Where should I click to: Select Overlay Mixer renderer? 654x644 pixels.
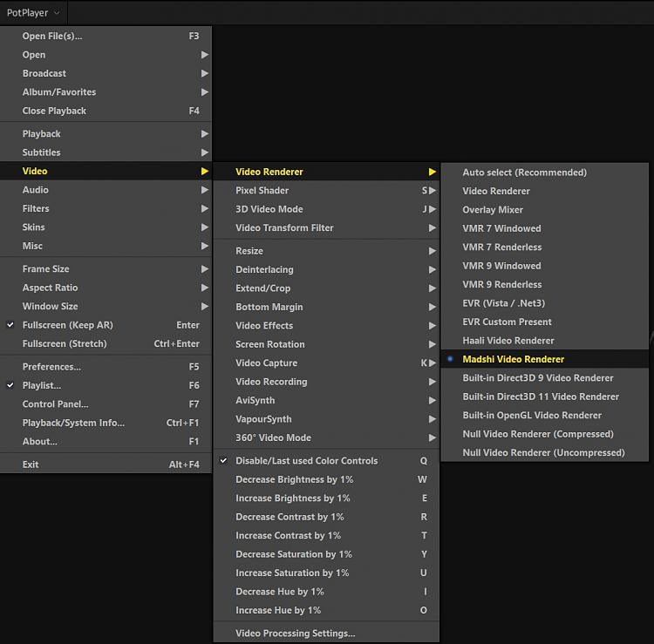[545, 210]
